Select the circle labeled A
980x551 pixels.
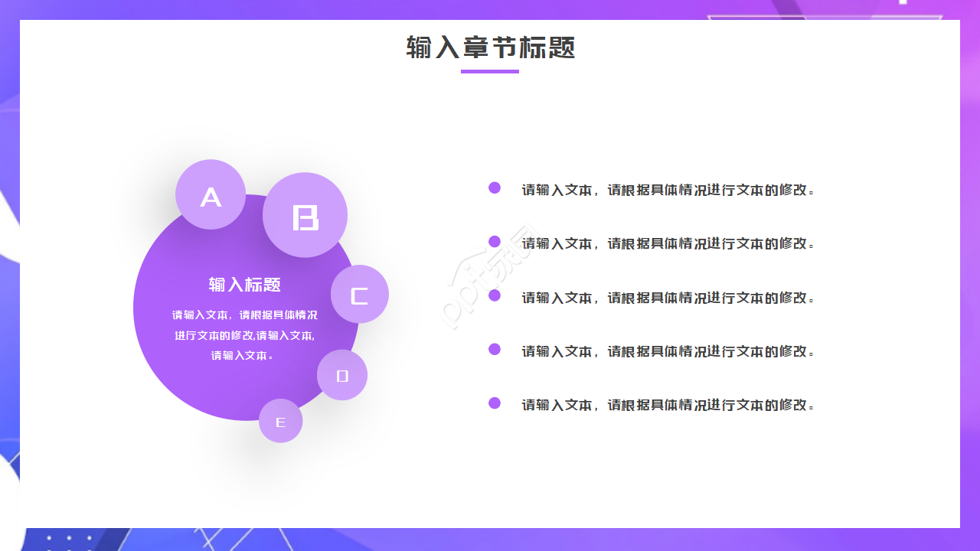point(211,195)
